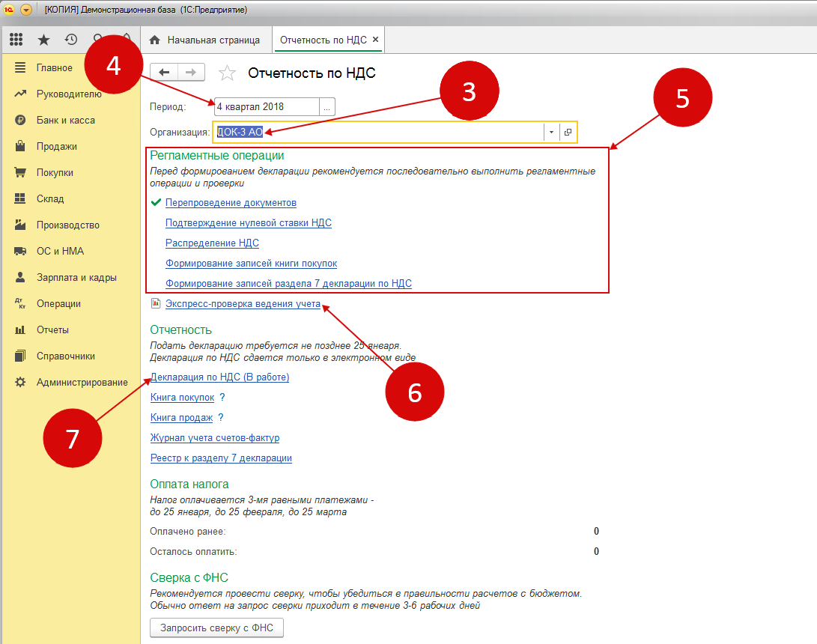Open the Администрирование section

[82, 382]
